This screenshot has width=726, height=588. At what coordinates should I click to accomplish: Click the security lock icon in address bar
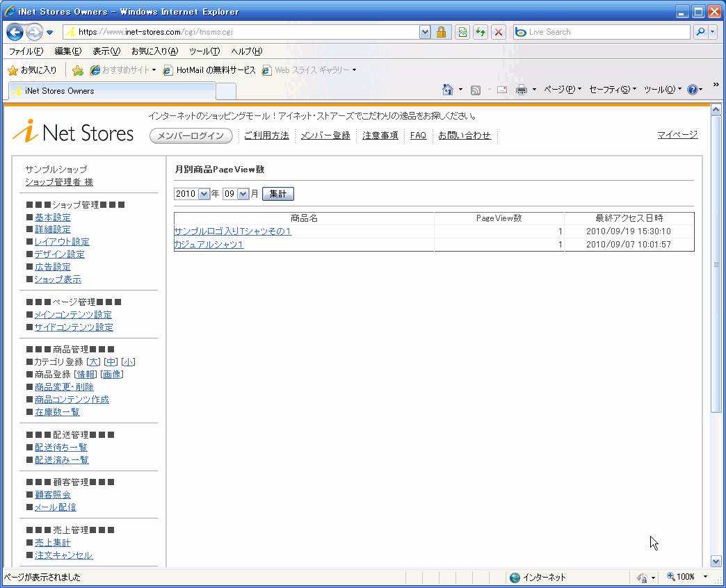click(441, 32)
